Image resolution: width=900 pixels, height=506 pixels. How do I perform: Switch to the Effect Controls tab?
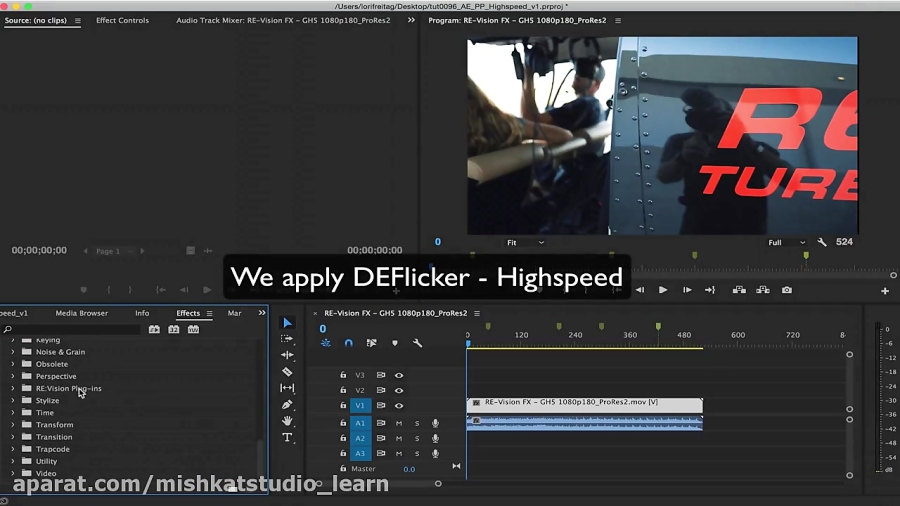(122, 20)
